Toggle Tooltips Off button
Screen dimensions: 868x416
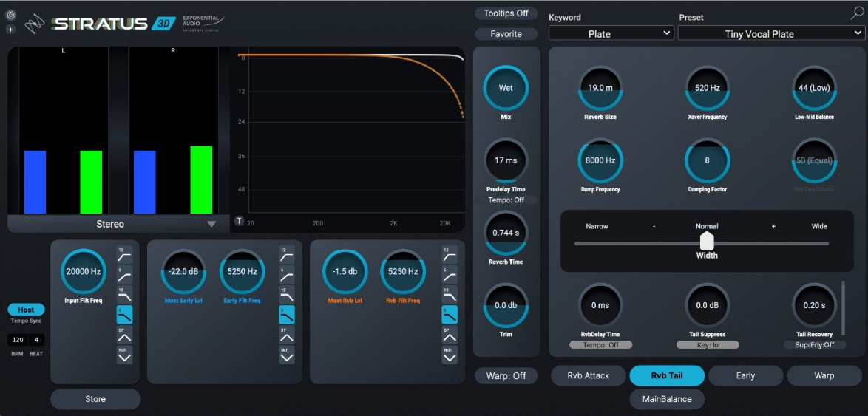pyautogui.click(x=506, y=13)
